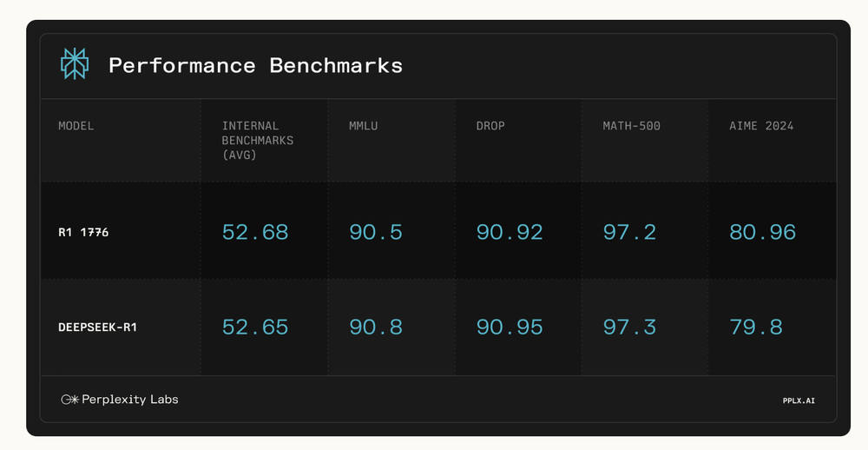Click the Perplexity logo icon beside the title
The height and width of the screenshot is (450, 868).
point(74,63)
